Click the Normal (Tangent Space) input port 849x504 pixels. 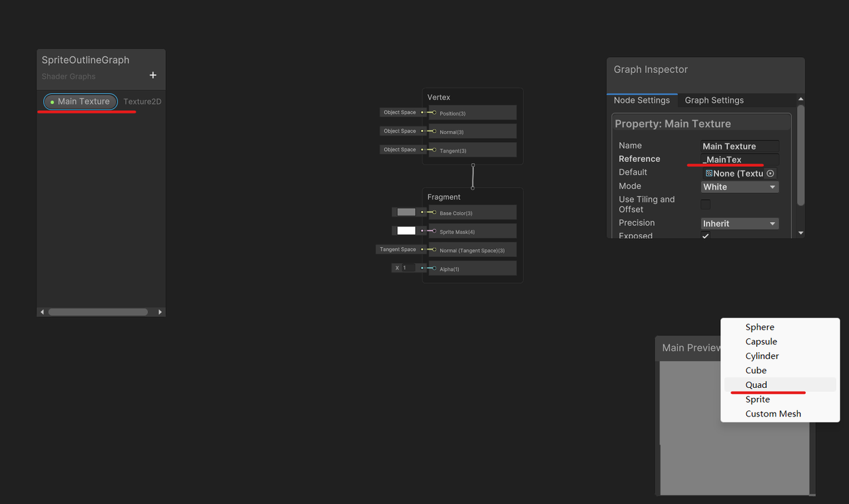pos(434,250)
